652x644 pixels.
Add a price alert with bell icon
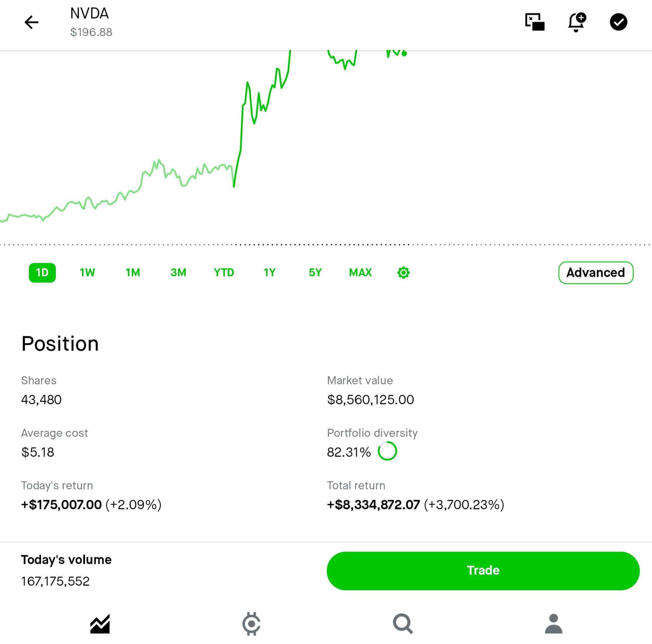(577, 22)
